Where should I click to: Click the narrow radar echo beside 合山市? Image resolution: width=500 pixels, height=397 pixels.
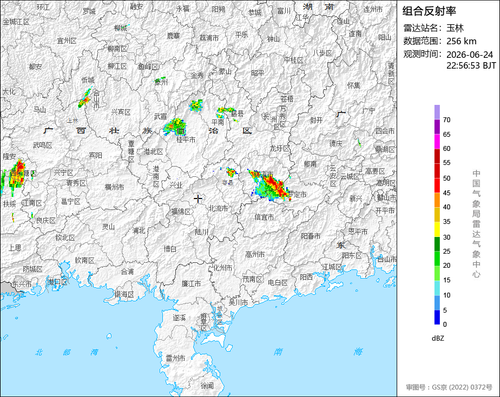(85, 98)
